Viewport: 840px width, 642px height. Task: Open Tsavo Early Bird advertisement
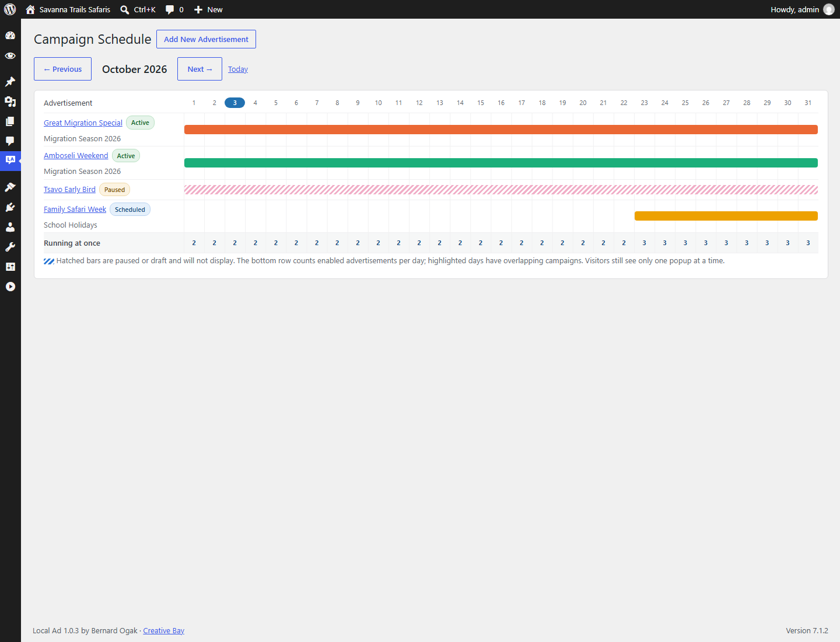point(69,189)
